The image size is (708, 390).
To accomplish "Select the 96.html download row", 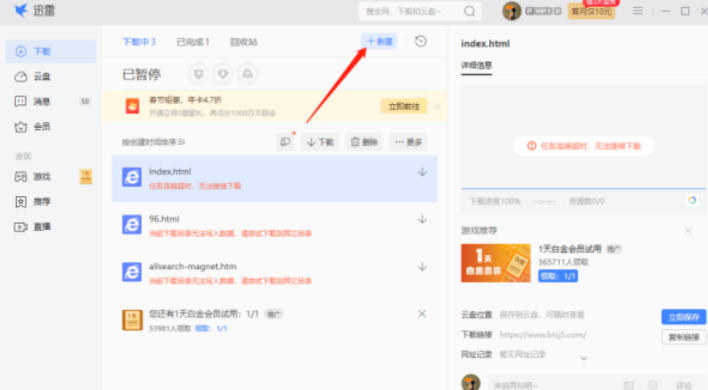I will [x=275, y=226].
